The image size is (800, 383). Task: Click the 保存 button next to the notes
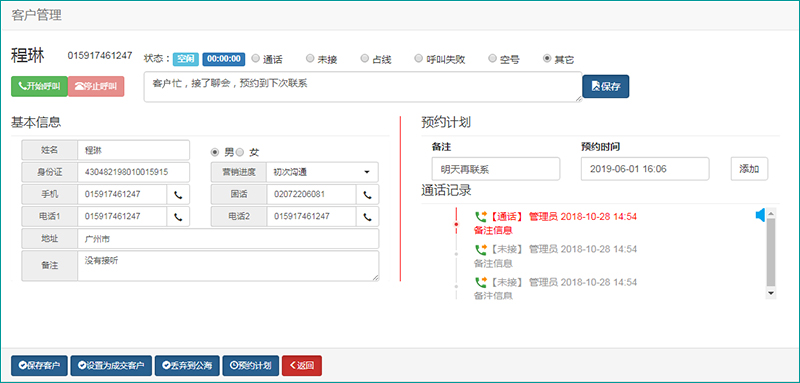click(606, 86)
